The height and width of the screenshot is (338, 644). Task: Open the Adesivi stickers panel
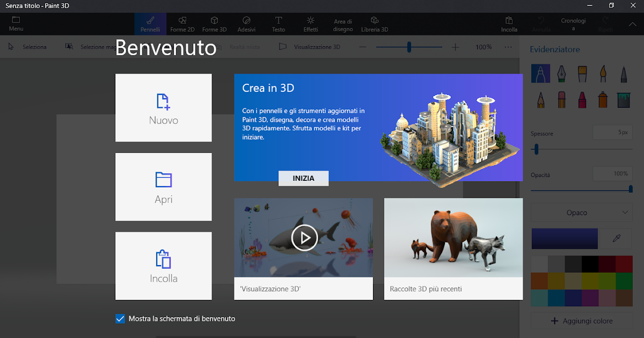(246, 24)
